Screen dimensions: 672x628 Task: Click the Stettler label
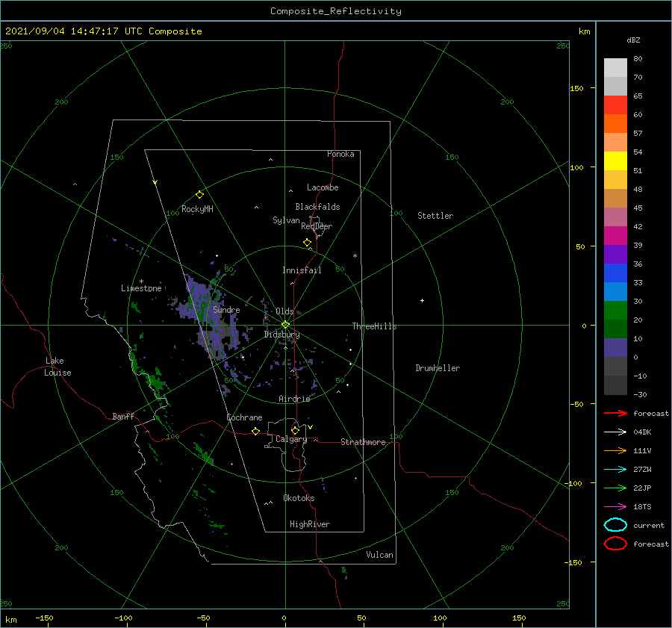tap(435, 216)
